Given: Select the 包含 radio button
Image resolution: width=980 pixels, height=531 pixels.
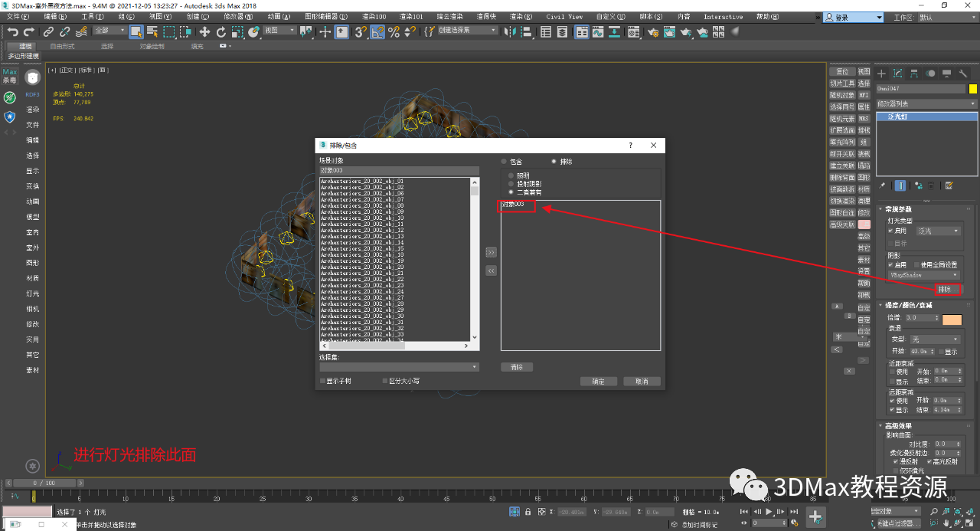Looking at the screenshot, I should [504, 161].
